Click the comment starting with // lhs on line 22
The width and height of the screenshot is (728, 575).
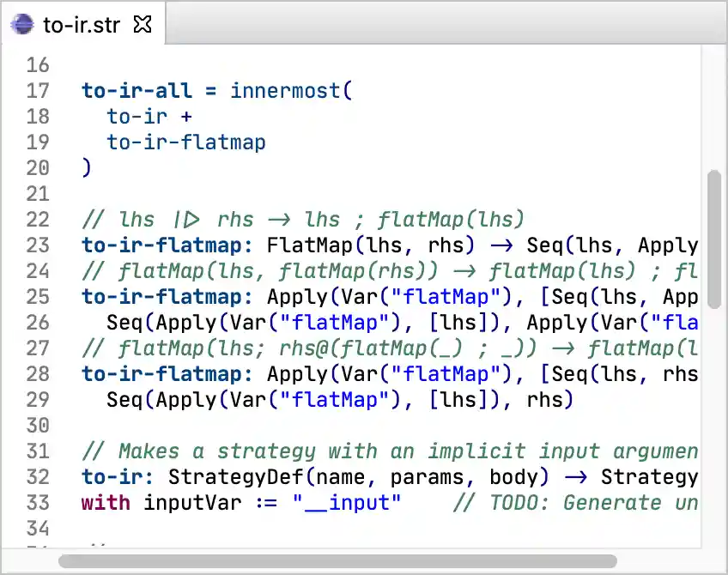[302, 220]
